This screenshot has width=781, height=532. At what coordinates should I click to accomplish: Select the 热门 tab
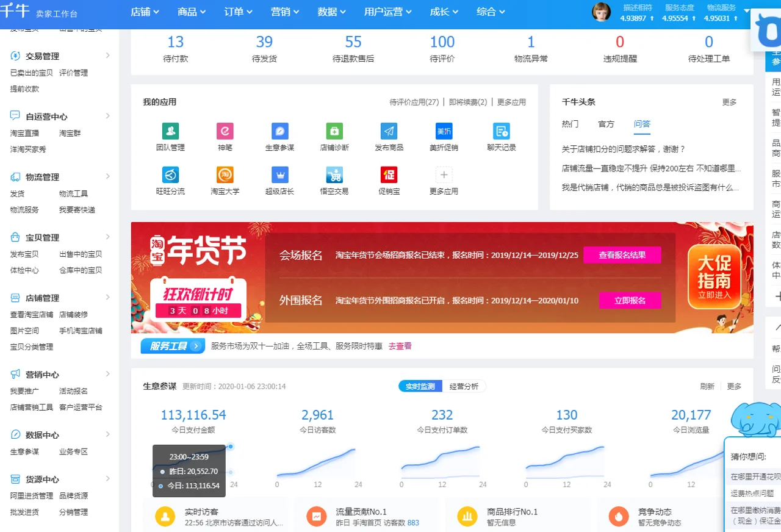569,124
